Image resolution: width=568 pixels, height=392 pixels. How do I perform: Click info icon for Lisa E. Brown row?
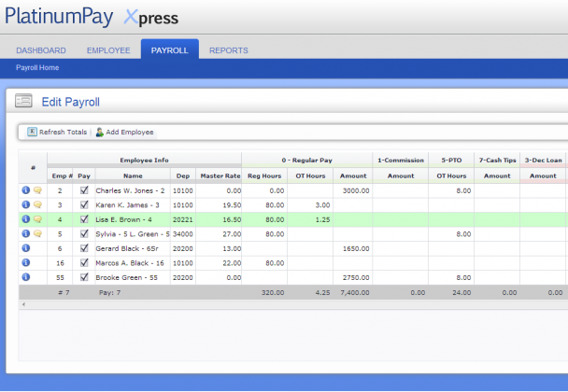point(26,219)
